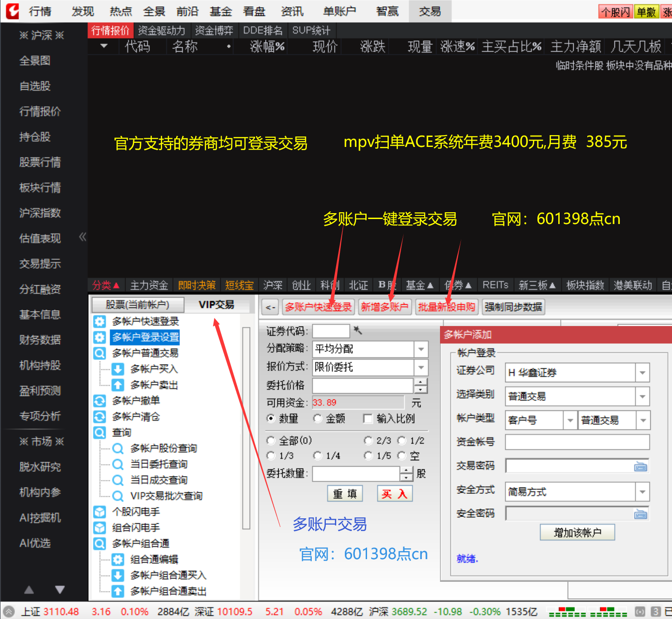This screenshot has height=619, width=672.
Task: Click the 委托数量 stepper arrows
Action: tap(406, 474)
